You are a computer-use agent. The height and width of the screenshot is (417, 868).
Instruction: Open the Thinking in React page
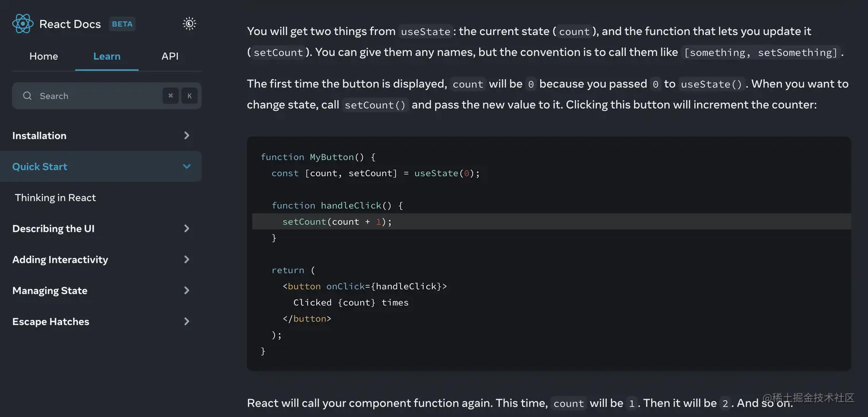click(55, 197)
